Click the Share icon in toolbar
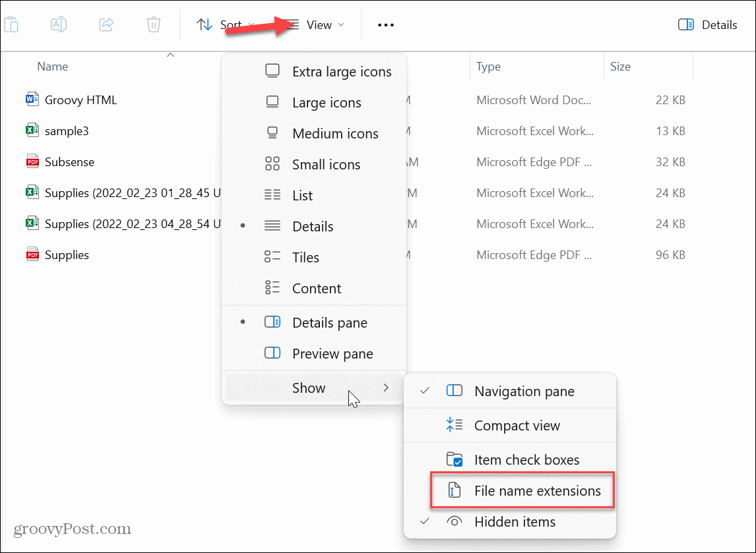 106,25
